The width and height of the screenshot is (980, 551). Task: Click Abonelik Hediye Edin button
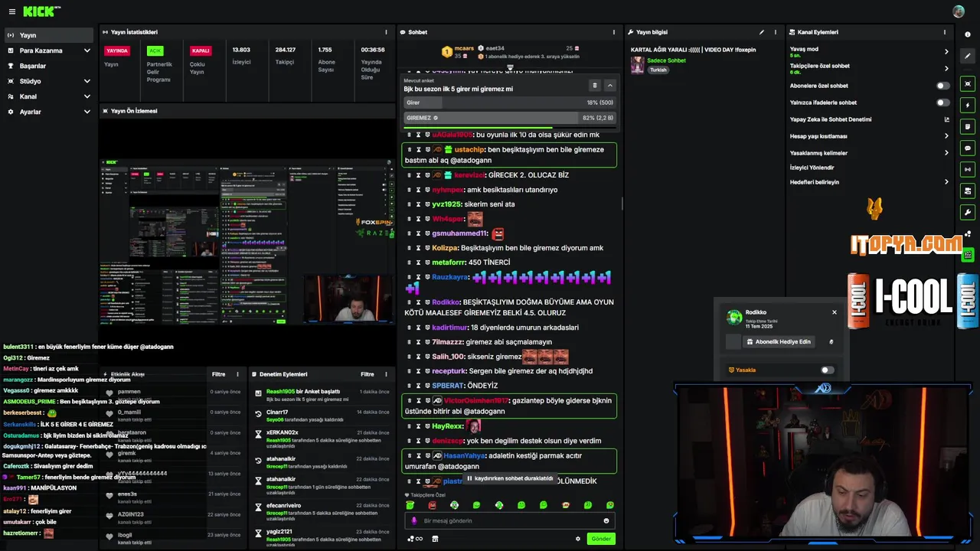[779, 342]
